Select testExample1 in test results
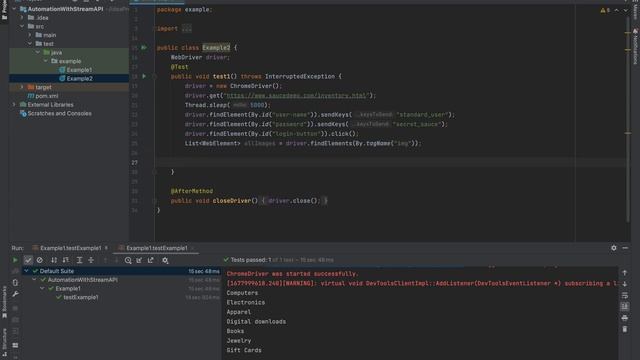This screenshot has width=640, height=360. [x=81, y=297]
